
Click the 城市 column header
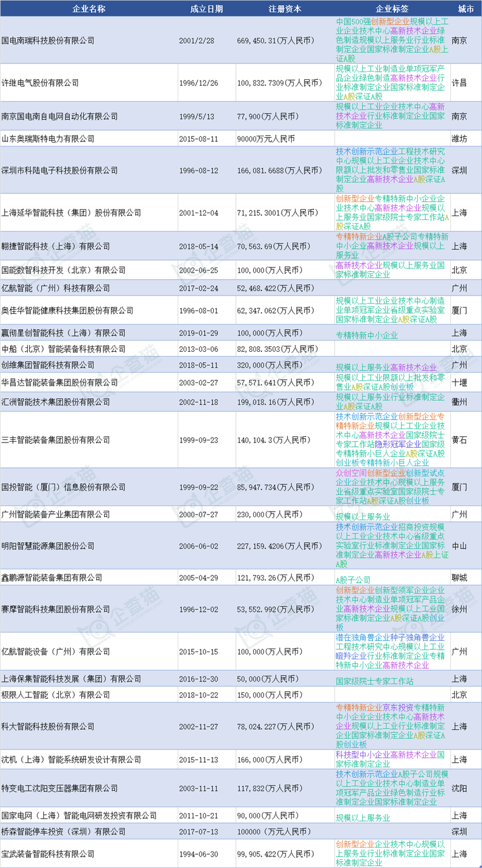click(466, 9)
